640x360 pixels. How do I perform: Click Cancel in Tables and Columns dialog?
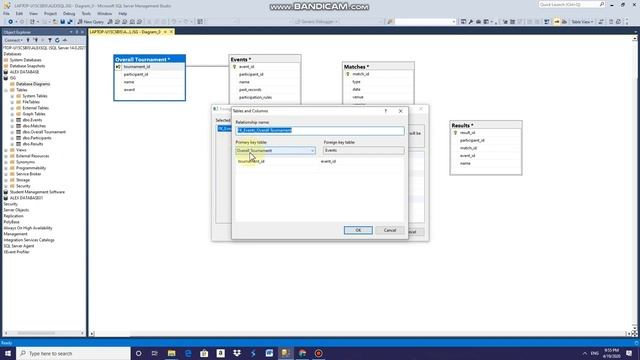390,230
